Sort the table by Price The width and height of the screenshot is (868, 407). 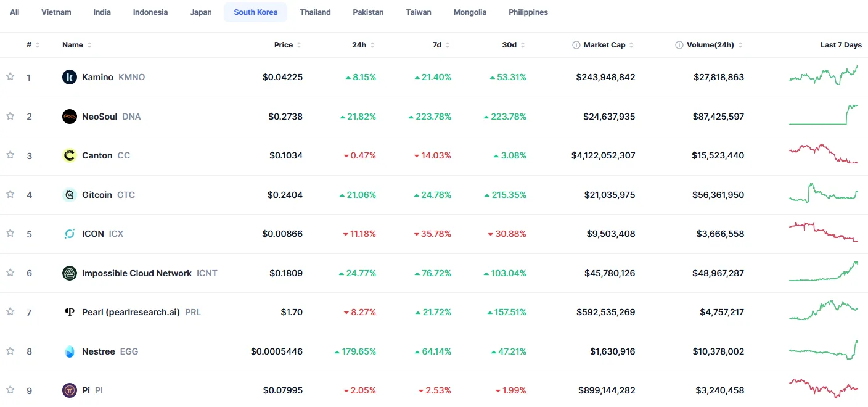pos(288,45)
